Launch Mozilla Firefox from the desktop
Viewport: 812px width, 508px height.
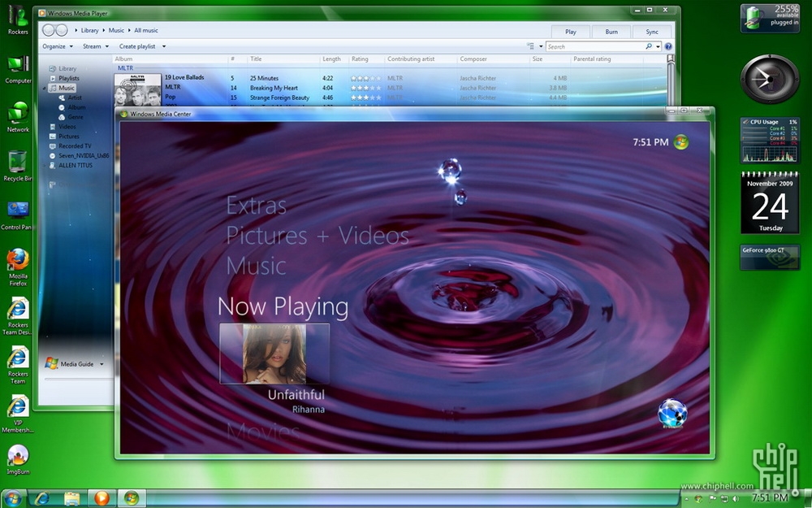coord(18,266)
